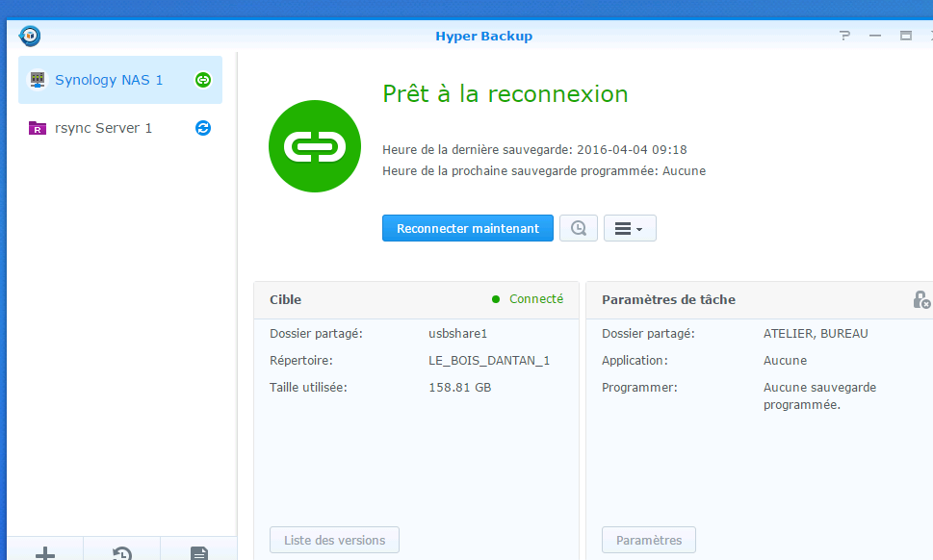
Task: Click the next scheduled backup line
Action: coord(544,171)
